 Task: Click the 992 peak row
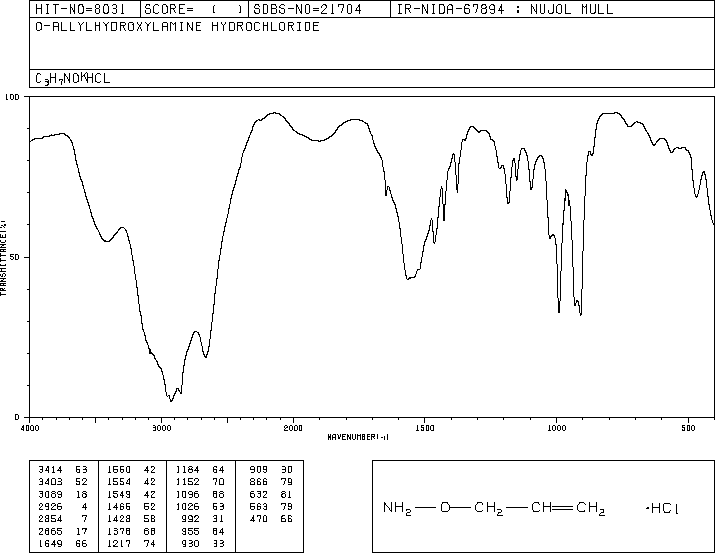click(x=203, y=519)
